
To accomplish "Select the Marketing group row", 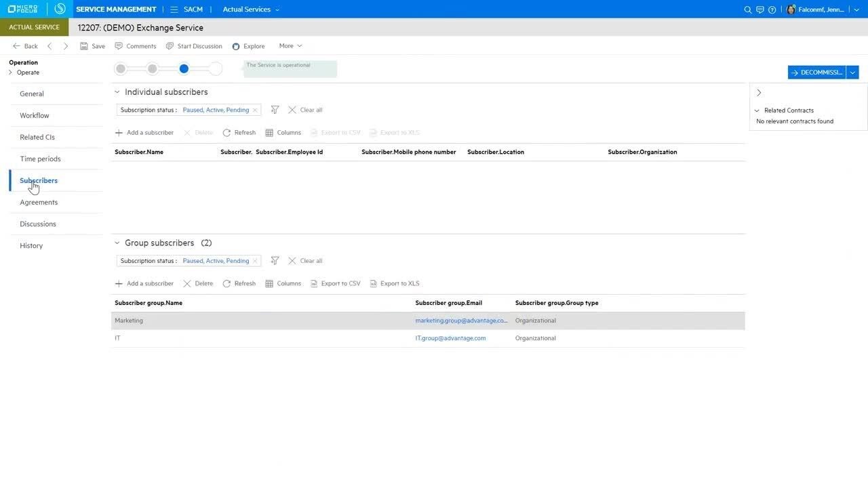I will (428, 321).
